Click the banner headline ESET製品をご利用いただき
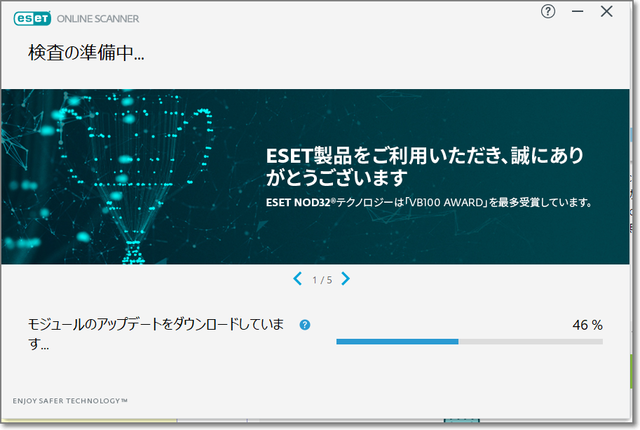Image resolution: width=640 pixels, height=430 pixels. [424, 157]
